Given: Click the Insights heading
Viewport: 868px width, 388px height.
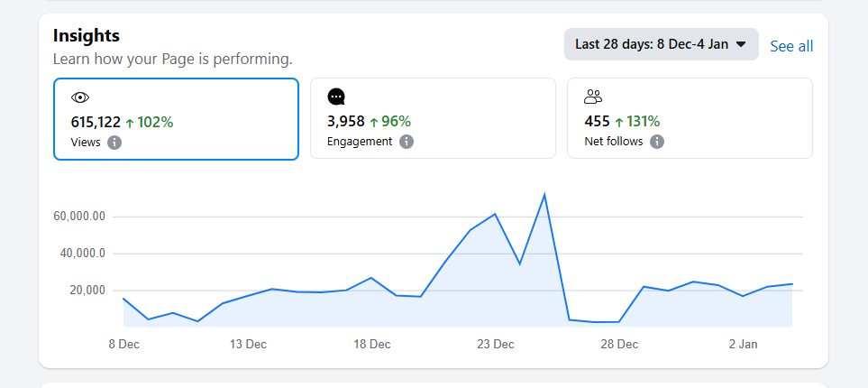Looking at the screenshot, I should pos(87,36).
